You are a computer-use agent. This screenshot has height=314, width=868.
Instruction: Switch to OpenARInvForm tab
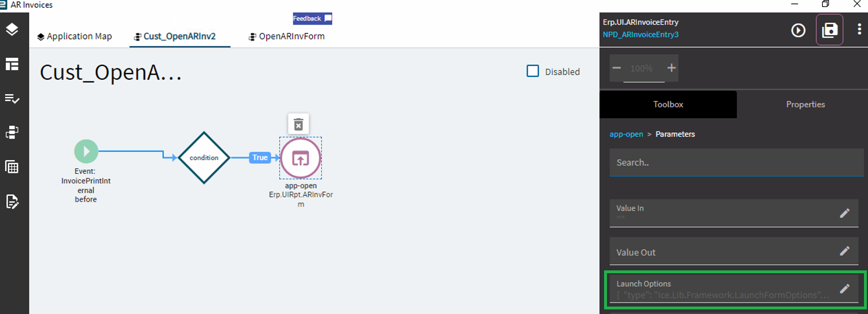(x=286, y=36)
